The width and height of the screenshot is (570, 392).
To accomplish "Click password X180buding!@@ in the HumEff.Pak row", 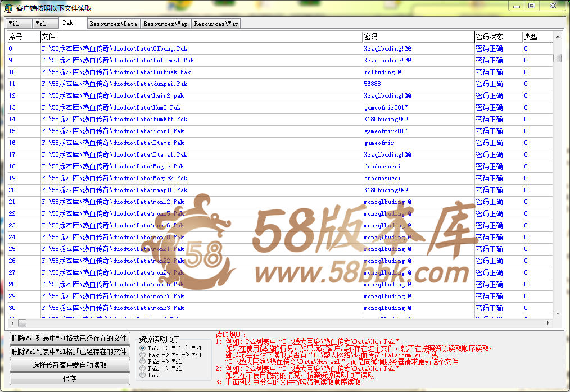I will click(386, 119).
